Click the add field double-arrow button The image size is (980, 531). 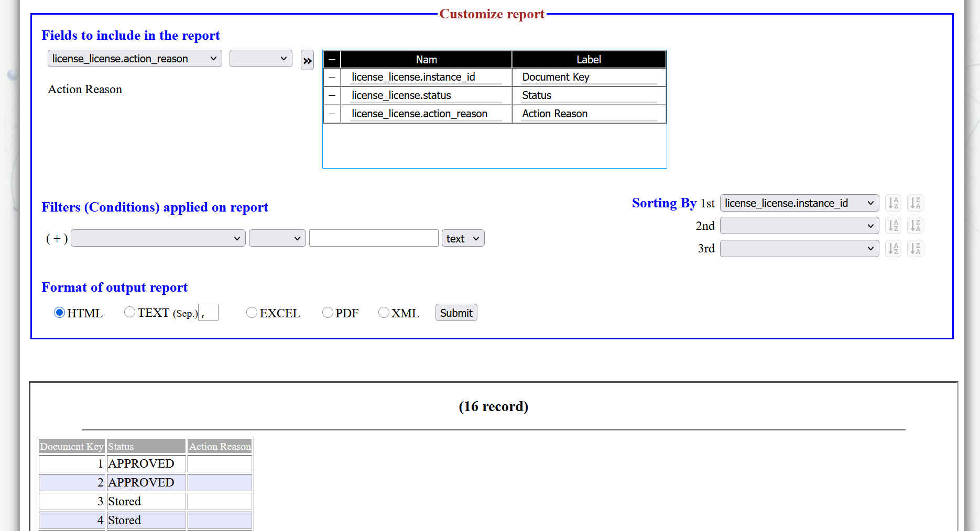pos(307,61)
